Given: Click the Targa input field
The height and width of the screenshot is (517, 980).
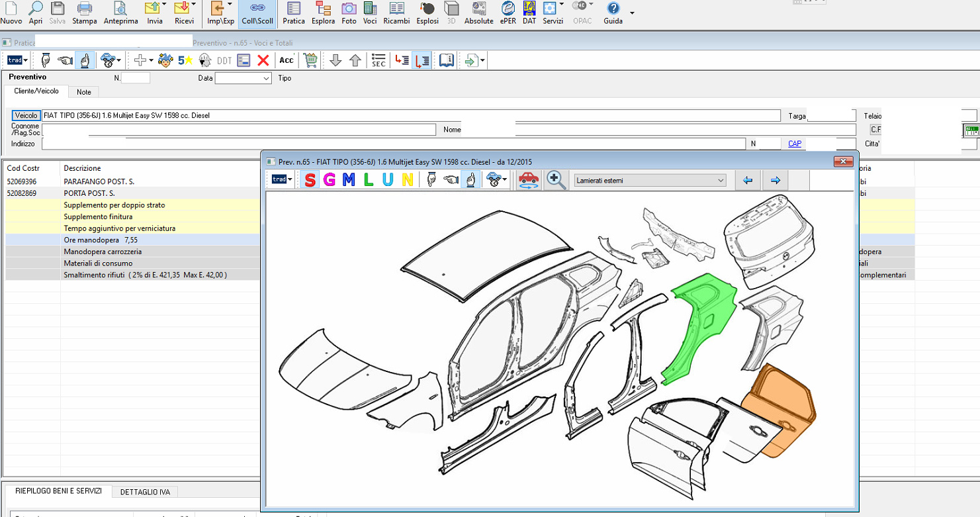Looking at the screenshot, I should click(832, 116).
